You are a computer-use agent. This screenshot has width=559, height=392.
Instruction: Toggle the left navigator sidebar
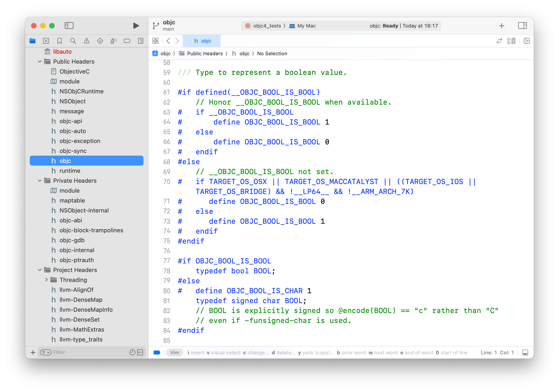69,25
